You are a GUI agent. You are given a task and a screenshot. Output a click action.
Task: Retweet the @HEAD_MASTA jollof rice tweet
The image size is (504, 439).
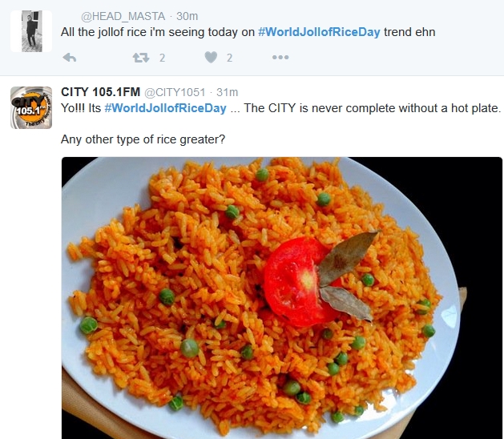click(141, 58)
